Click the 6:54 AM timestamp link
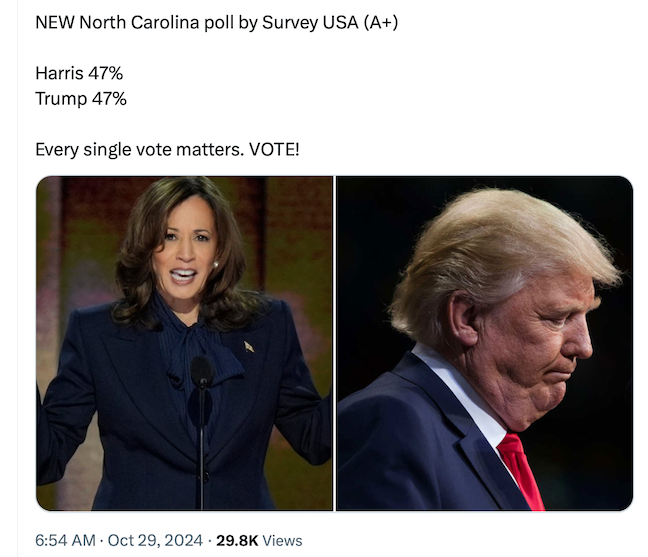The width and height of the screenshot is (648, 557). [x=66, y=540]
